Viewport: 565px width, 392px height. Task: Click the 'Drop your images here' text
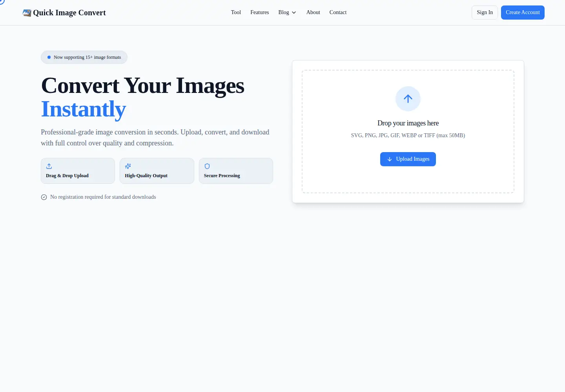408,123
